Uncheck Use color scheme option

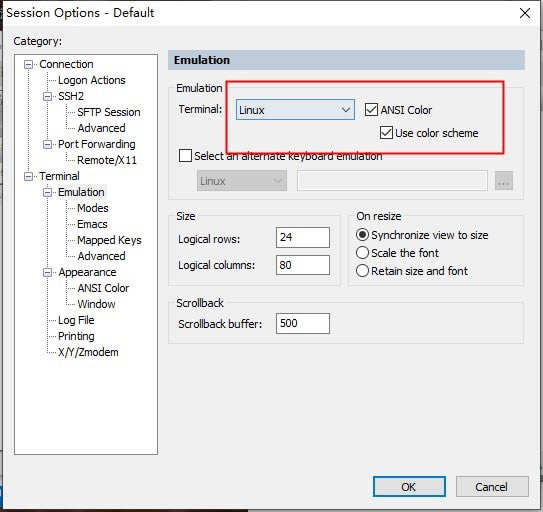coord(386,133)
